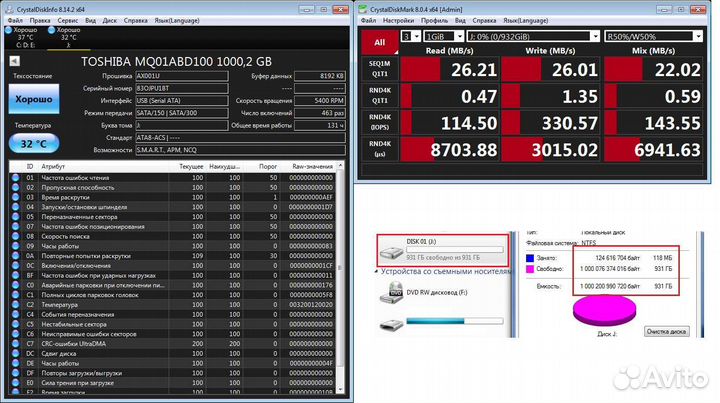This screenshot has height=403, width=720.
Task: Click the status icon for Нестабильные сектора
Action: (16, 324)
